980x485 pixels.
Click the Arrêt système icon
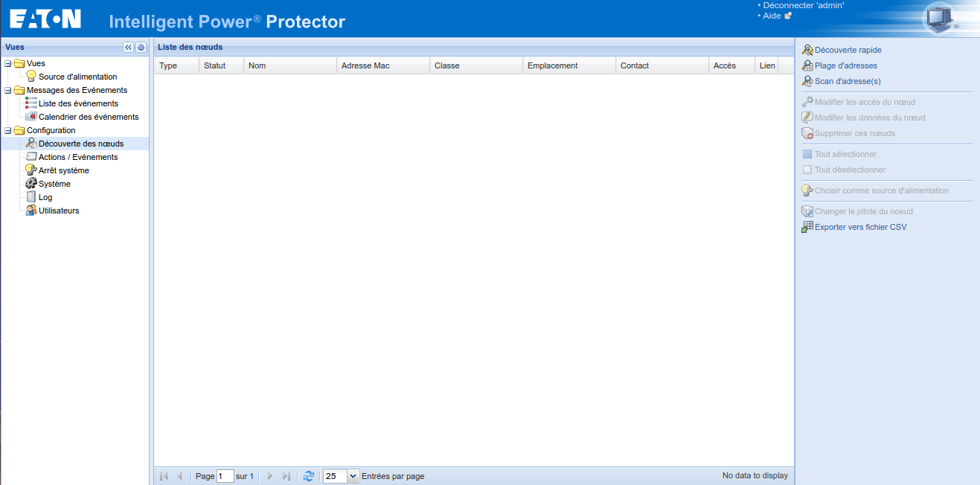click(x=31, y=170)
